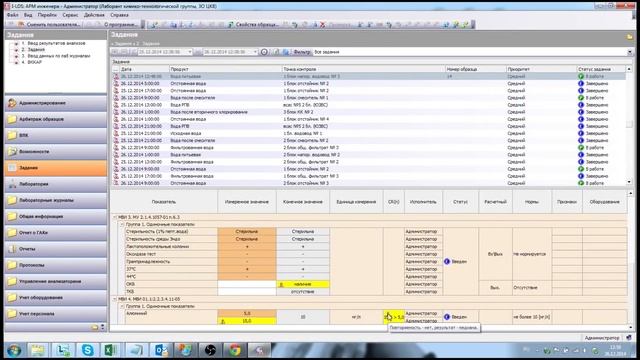Click the Введен status icon in the Алюминий row

tap(447, 317)
